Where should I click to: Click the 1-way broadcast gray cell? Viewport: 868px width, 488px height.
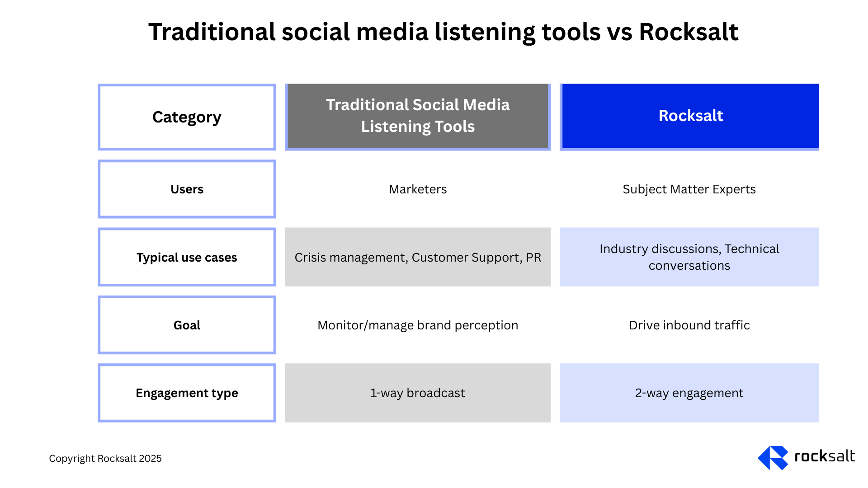tap(418, 393)
